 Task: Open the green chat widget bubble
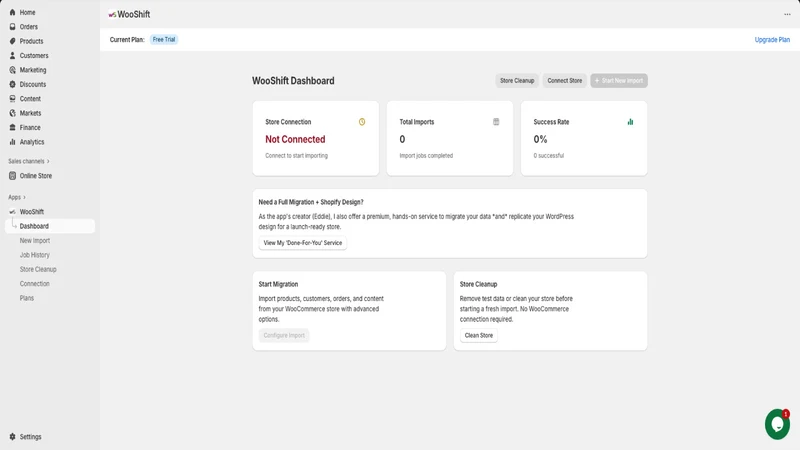(777, 424)
